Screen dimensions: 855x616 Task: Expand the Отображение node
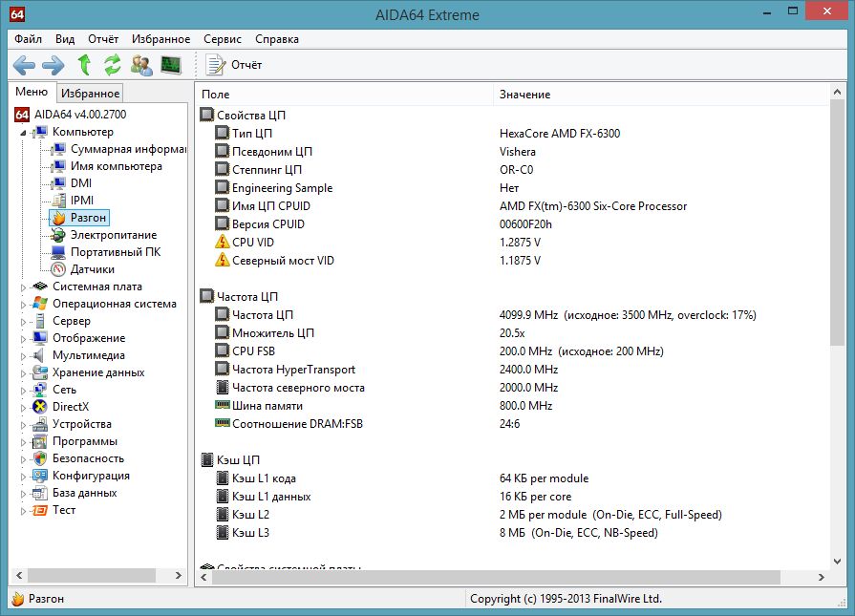tap(23, 339)
